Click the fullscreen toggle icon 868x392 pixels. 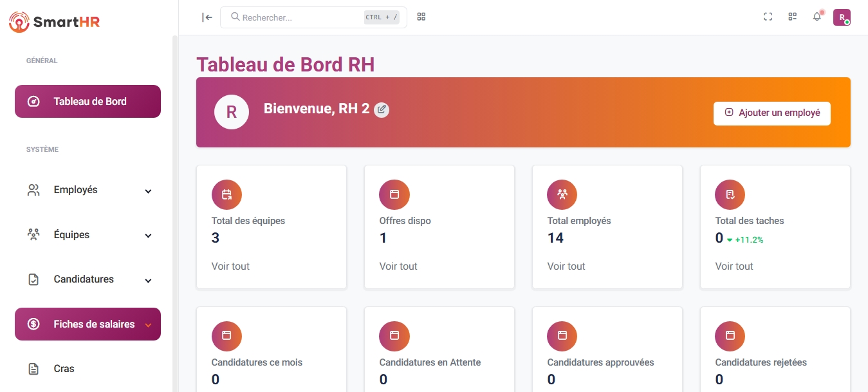(768, 16)
